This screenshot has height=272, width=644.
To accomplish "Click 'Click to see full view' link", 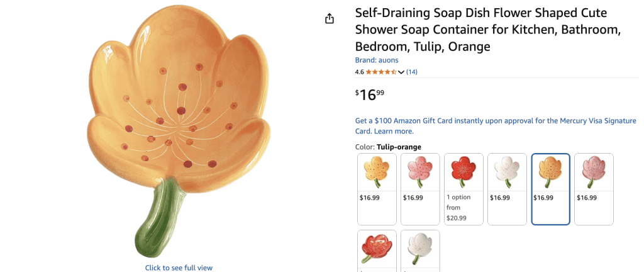I will 179,268.
